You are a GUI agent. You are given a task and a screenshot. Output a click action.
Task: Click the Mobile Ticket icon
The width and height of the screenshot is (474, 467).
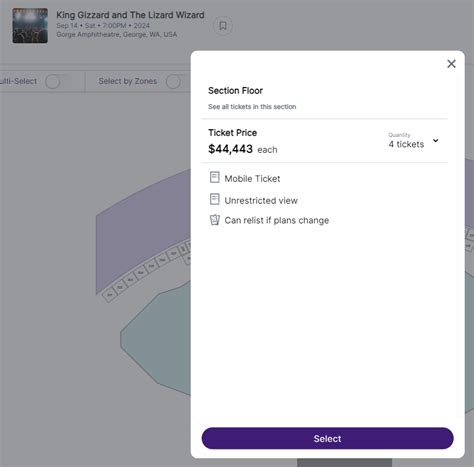(215, 177)
